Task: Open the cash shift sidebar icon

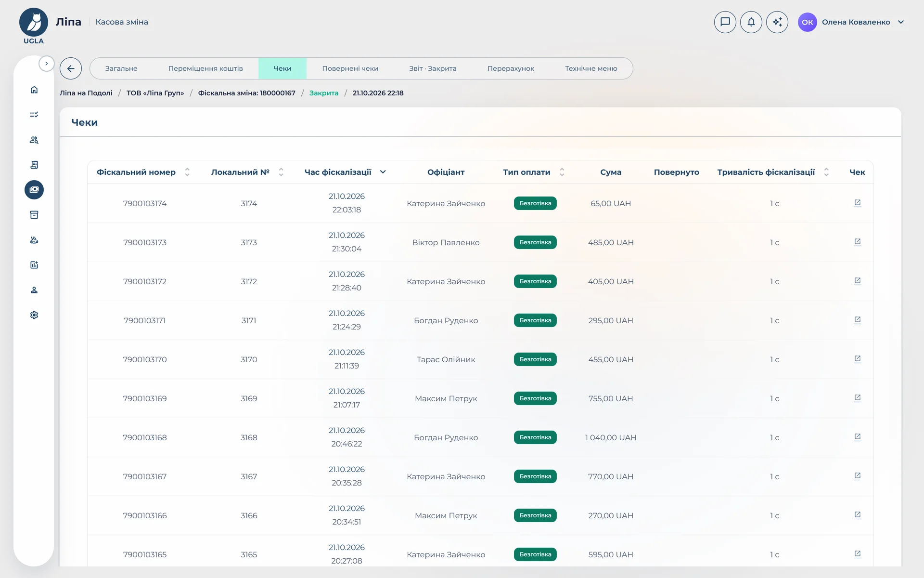Action: click(34, 190)
